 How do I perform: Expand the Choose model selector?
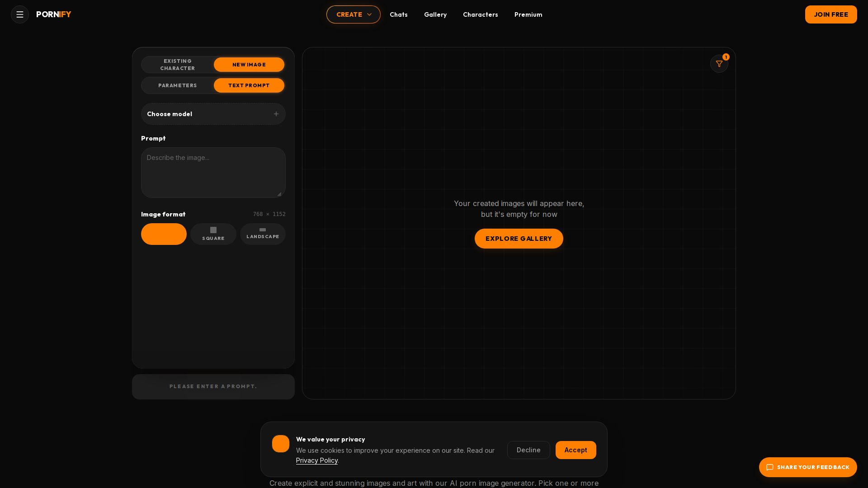213,114
